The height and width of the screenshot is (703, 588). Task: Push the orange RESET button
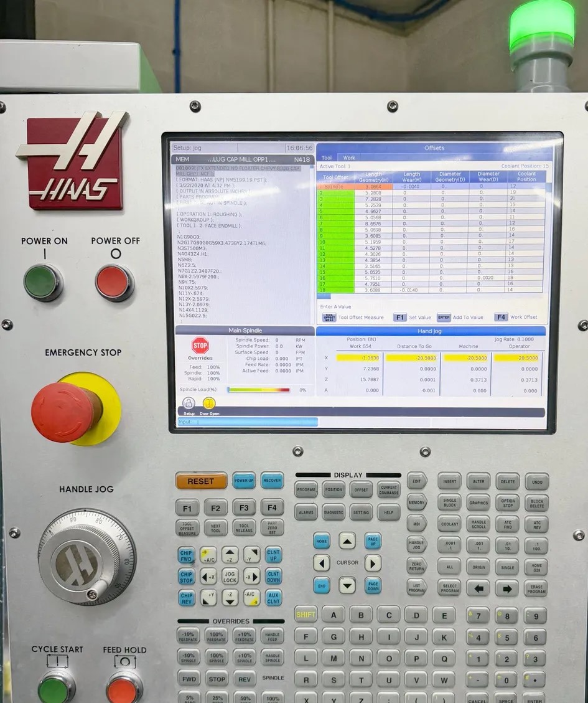pos(201,481)
